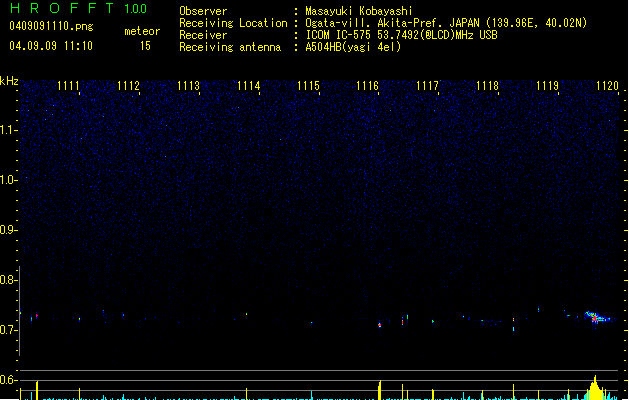Click the HROFFT 1.0.0 title text

click(79, 8)
